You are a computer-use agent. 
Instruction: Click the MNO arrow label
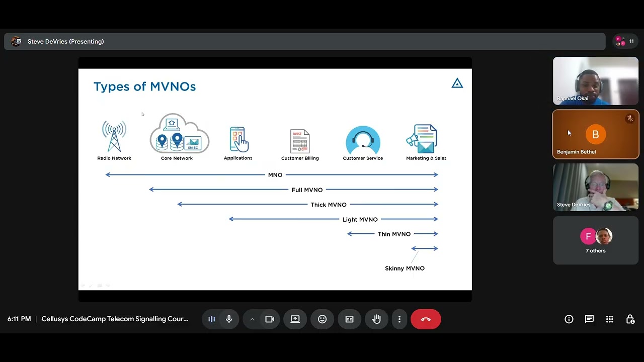pyautogui.click(x=275, y=175)
